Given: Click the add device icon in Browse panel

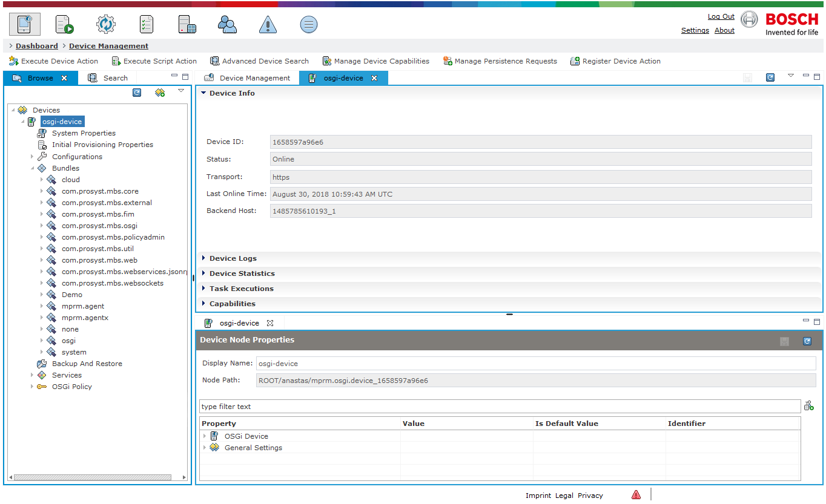Looking at the screenshot, I should pos(160,93).
